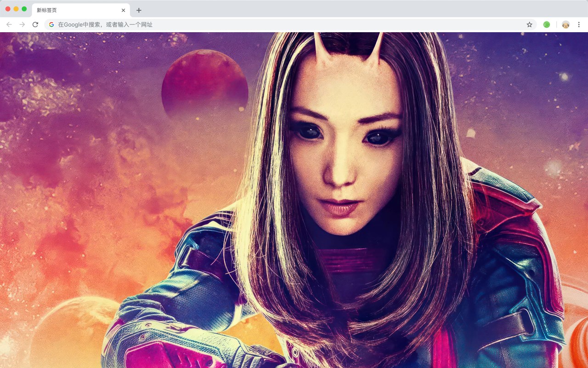Click the browser back arrow

click(9, 24)
